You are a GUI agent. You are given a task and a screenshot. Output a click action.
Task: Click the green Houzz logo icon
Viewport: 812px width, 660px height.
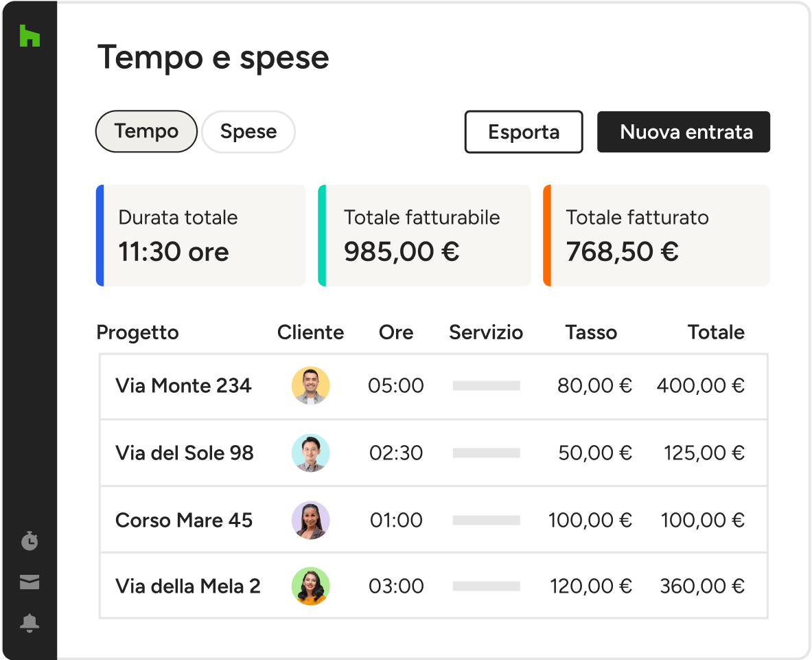click(x=30, y=36)
